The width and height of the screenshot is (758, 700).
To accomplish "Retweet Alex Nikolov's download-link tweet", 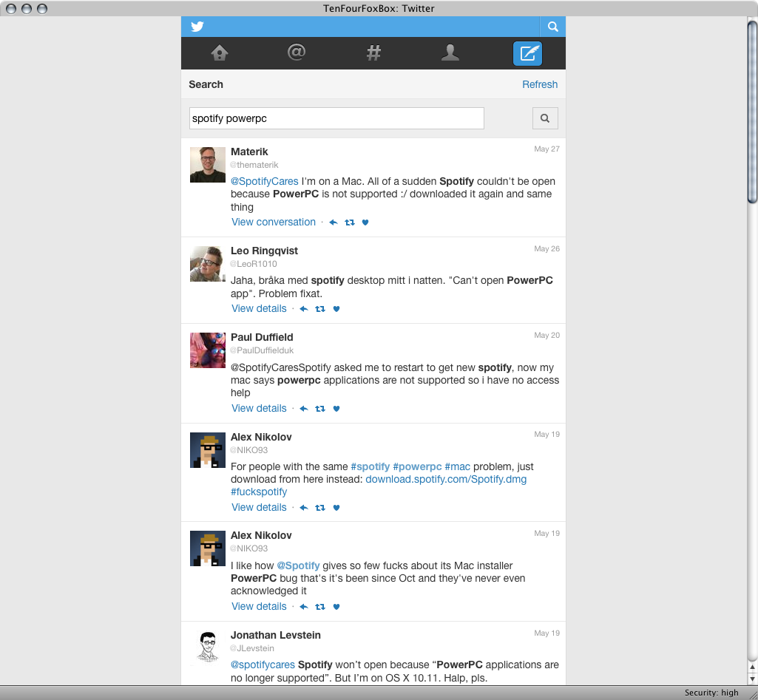I will (320, 508).
